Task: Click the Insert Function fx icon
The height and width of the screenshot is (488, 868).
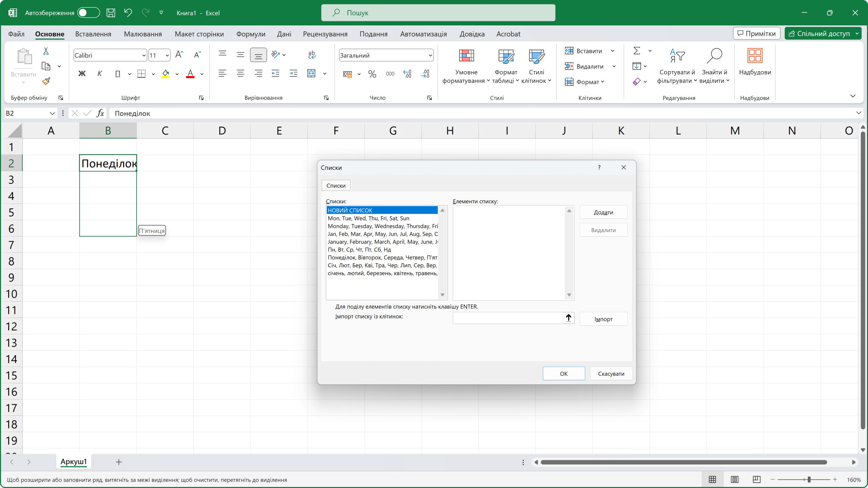Action: click(100, 113)
